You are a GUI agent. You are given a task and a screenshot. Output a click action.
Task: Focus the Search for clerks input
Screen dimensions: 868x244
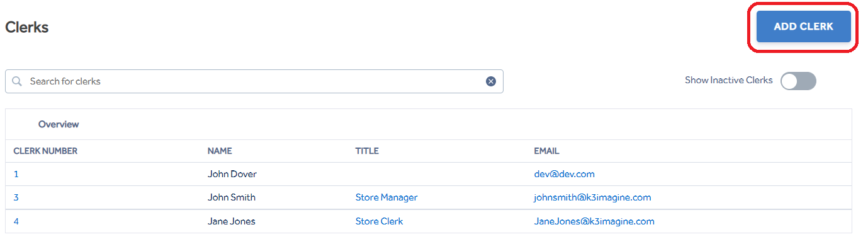[254, 81]
